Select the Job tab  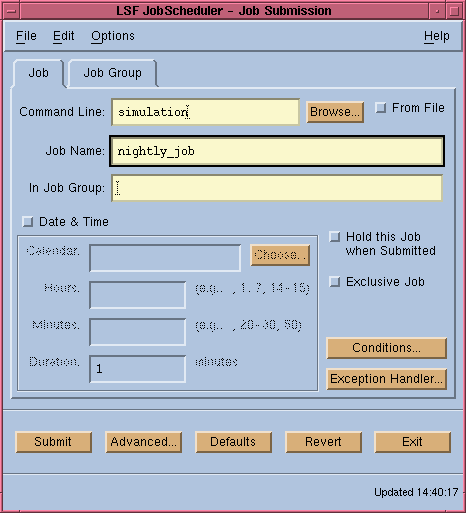click(x=38, y=73)
